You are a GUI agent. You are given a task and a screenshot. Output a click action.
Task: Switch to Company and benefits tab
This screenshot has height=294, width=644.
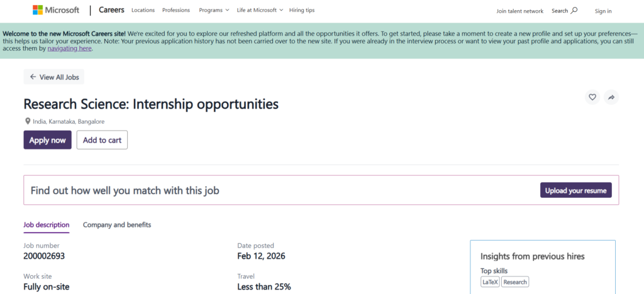point(117,225)
